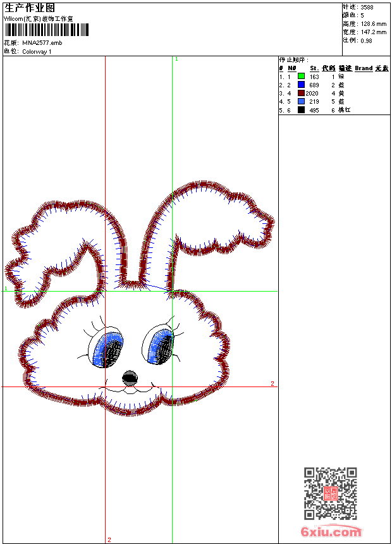Click the Brand column header

pos(364,68)
